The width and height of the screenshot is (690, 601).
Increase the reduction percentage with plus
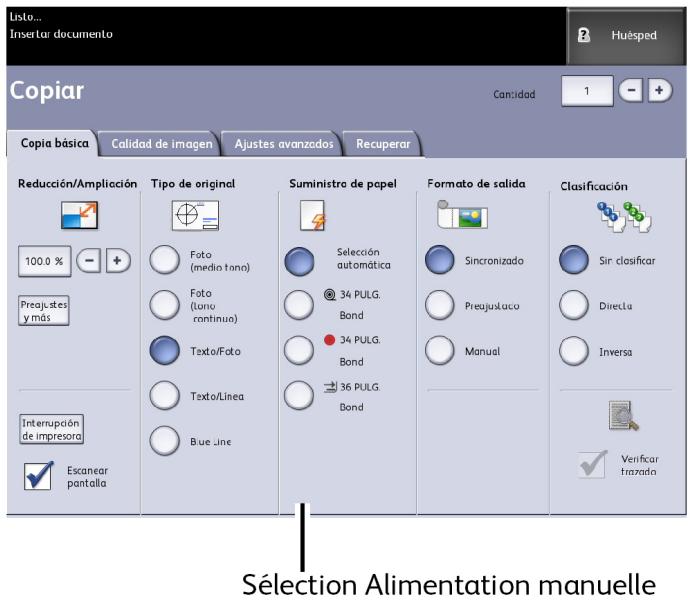coord(118,261)
